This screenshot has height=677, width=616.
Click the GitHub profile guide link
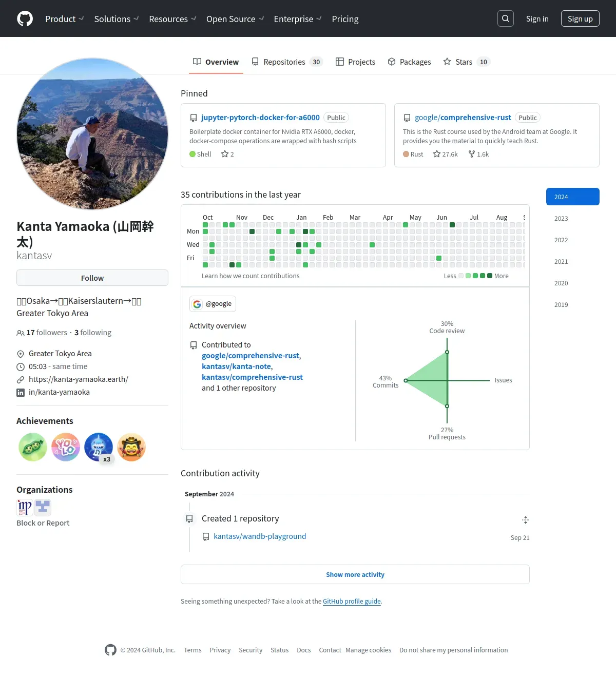pos(352,602)
